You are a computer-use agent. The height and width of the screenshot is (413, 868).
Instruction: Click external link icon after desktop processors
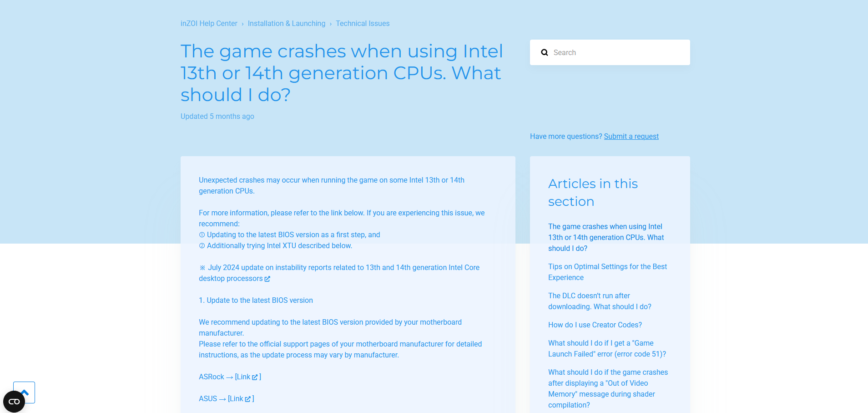pyautogui.click(x=267, y=279)
